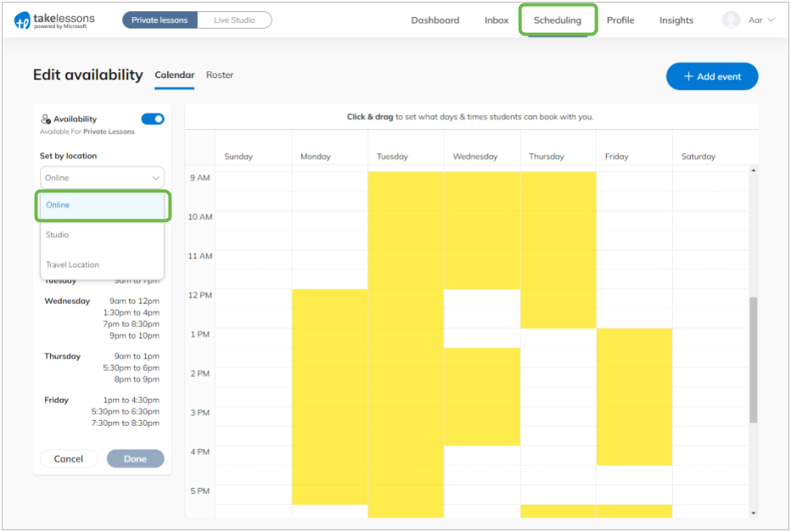Click the Monday column header
This screenshot has height=532, width=791.
[x=315, y=157]
